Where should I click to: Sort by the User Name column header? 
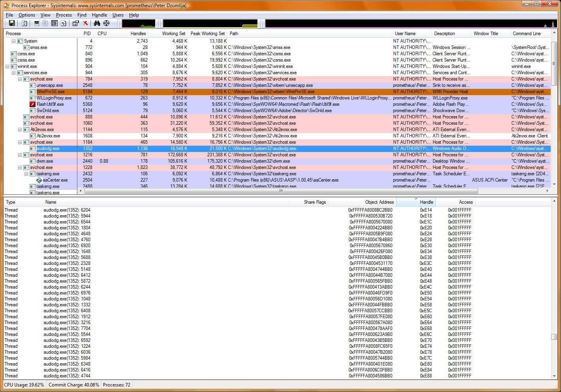click(412, 34)
